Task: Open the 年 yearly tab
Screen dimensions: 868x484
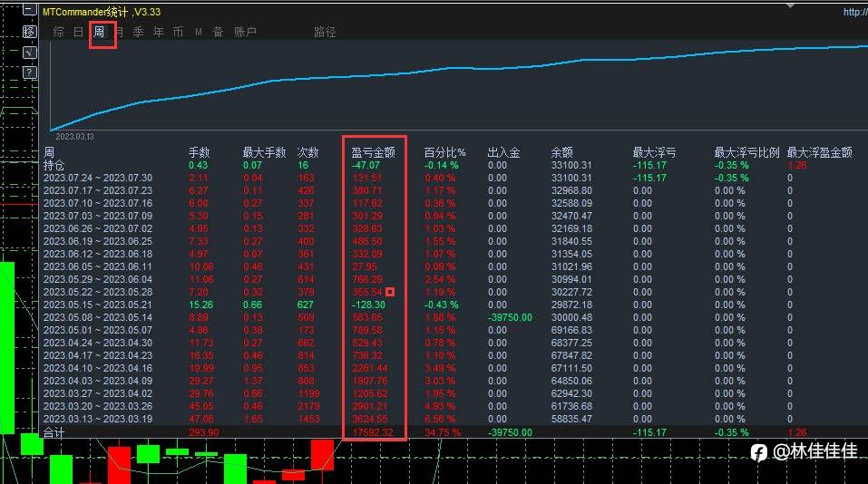Action: [159, 32]
